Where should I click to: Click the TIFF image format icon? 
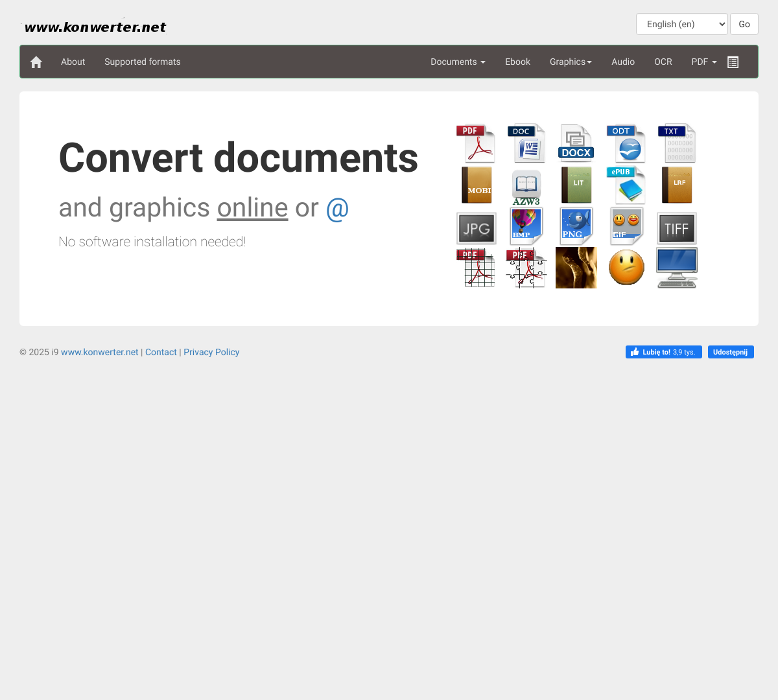pyautogui.click(x=676, y=228)
